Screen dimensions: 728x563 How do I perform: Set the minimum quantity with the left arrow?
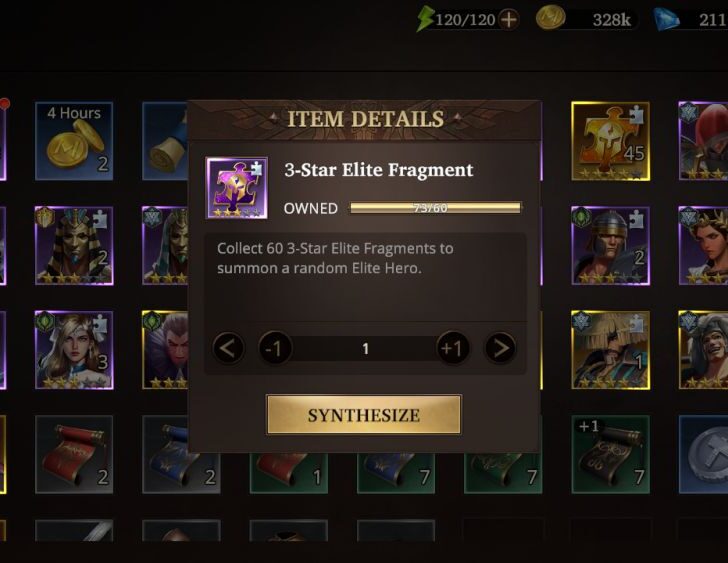click(x=228, y=348)
